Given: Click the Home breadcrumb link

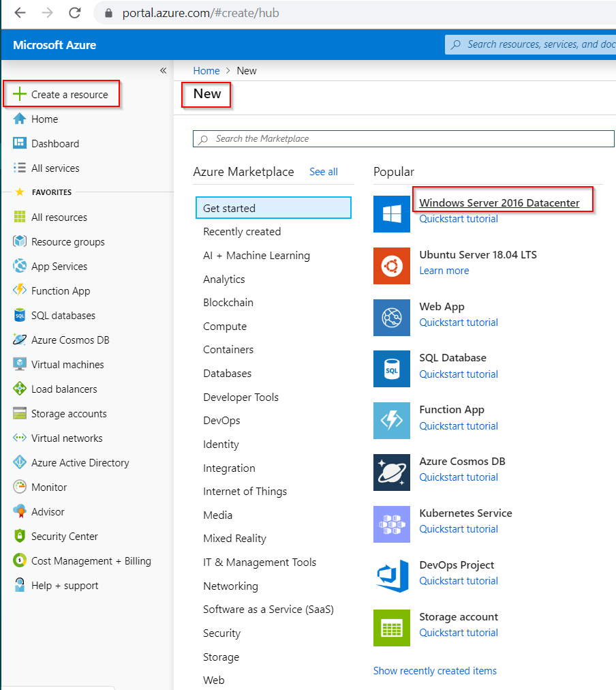Looking at the screenshot, I should pos(206,71).
